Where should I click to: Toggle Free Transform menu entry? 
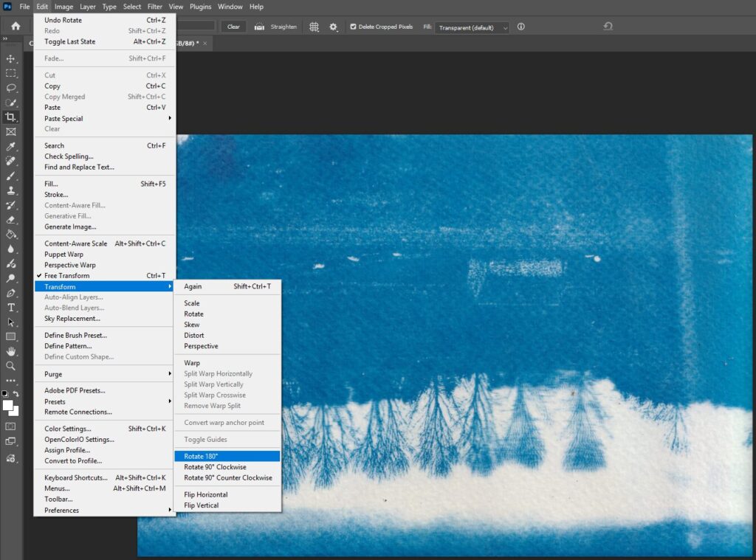point(66,276)
